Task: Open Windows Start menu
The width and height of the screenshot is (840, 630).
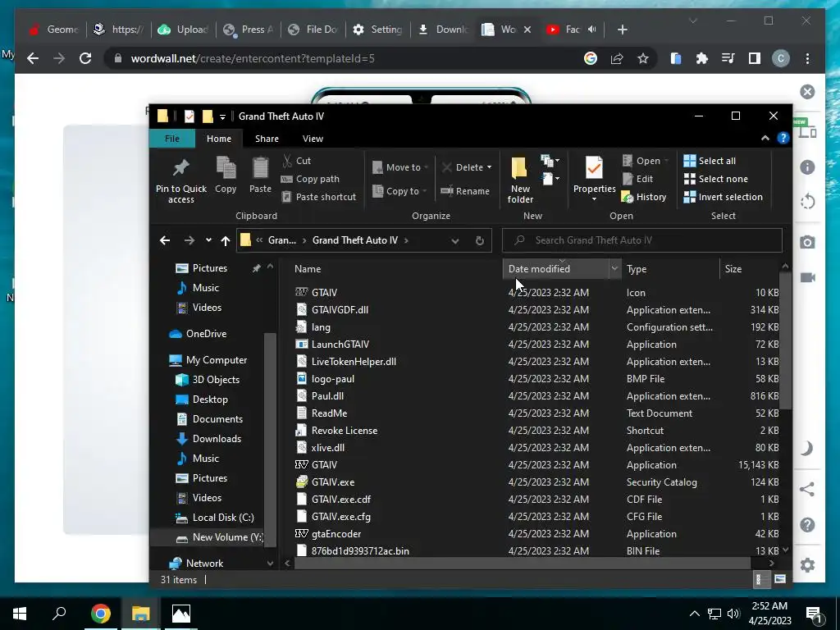Action: click(20, 614)
